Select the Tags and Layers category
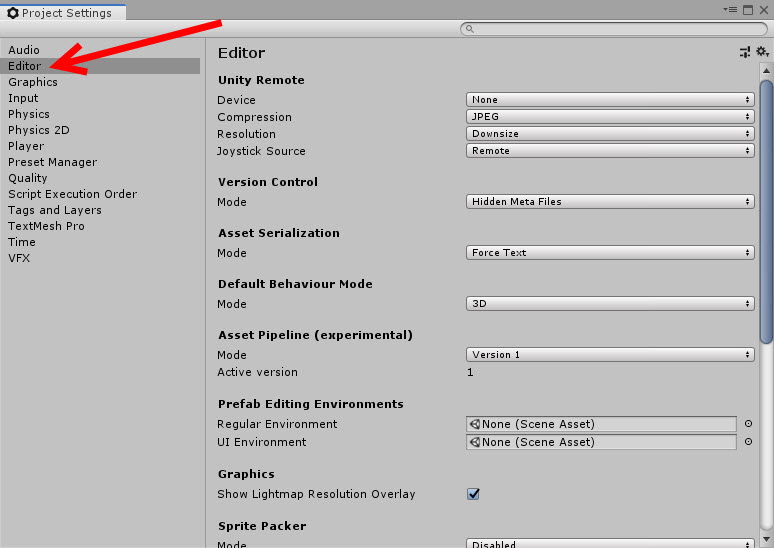 [x=100, y=210]
